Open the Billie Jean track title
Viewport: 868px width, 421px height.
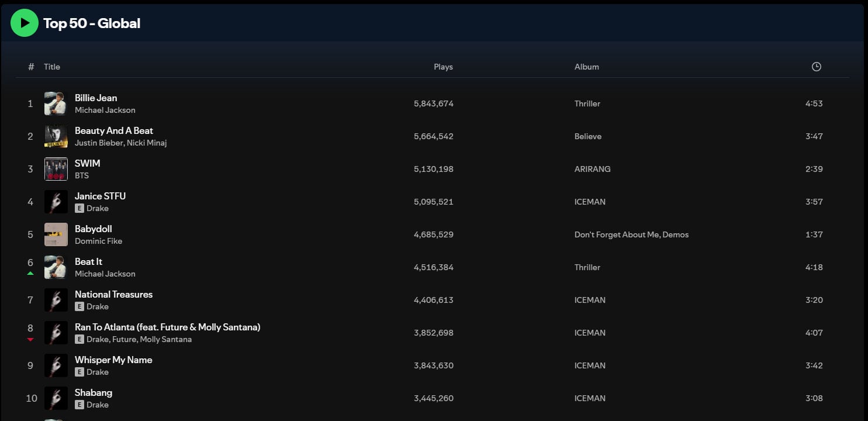pyautogui.click(x=96, y=98)
